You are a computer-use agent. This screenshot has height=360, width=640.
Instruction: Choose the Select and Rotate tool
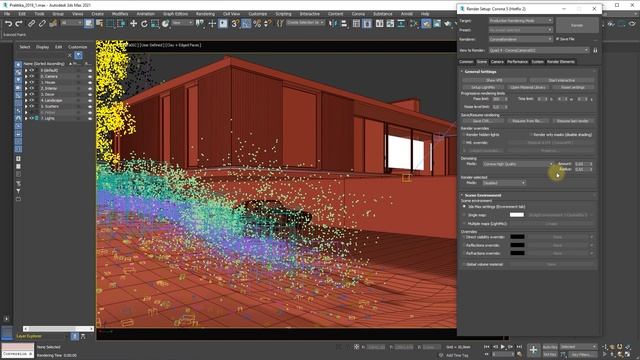[144, 24]
